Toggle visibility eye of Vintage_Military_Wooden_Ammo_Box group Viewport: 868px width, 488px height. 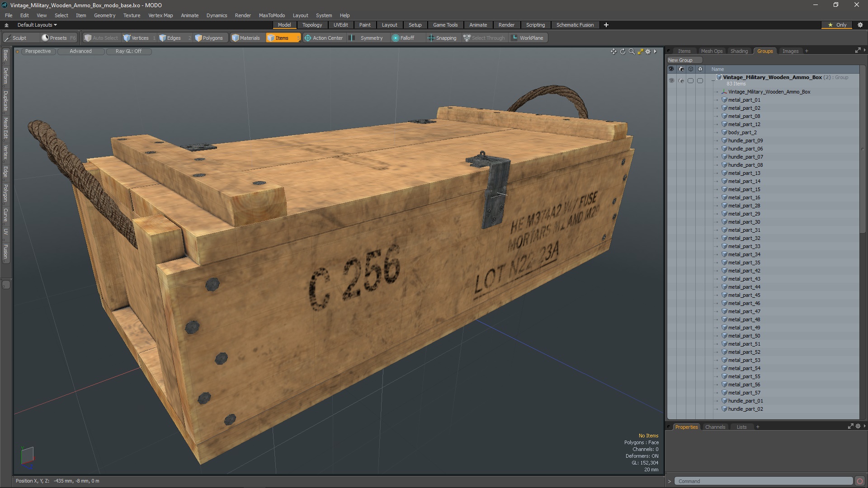(671, 80)
